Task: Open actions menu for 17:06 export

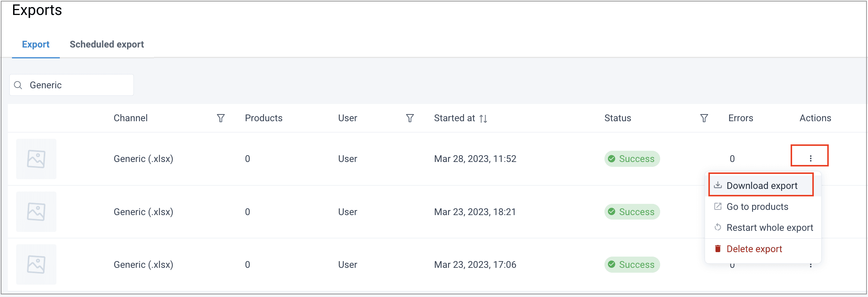Action: [810, 265]
